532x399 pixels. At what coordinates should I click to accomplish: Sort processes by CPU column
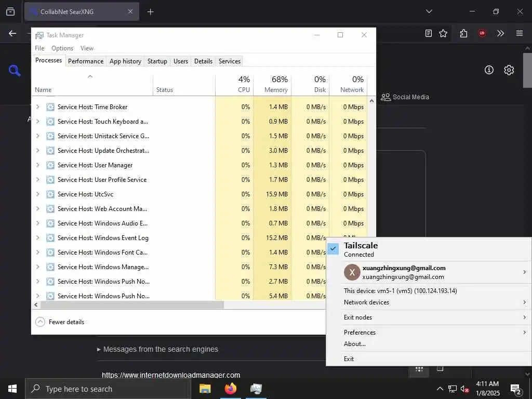point(234,84)
